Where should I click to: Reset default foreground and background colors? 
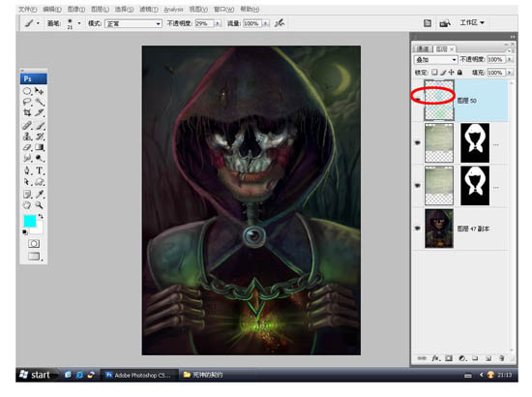pyautogui.click(x=25, y=232)
